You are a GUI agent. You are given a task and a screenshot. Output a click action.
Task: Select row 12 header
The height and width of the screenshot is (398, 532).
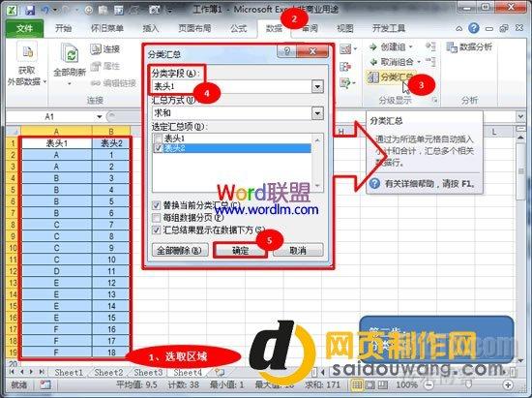click(x=13, y=271)
